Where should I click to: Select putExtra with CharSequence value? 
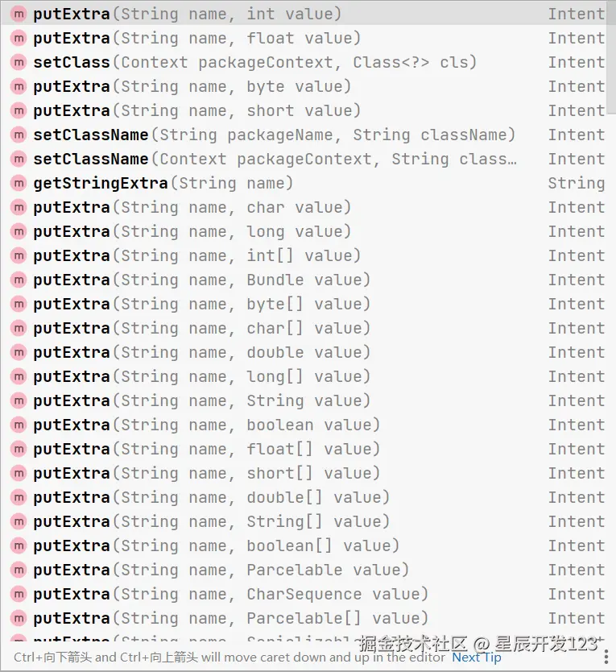pyautogui.click(x=230, y=594)
